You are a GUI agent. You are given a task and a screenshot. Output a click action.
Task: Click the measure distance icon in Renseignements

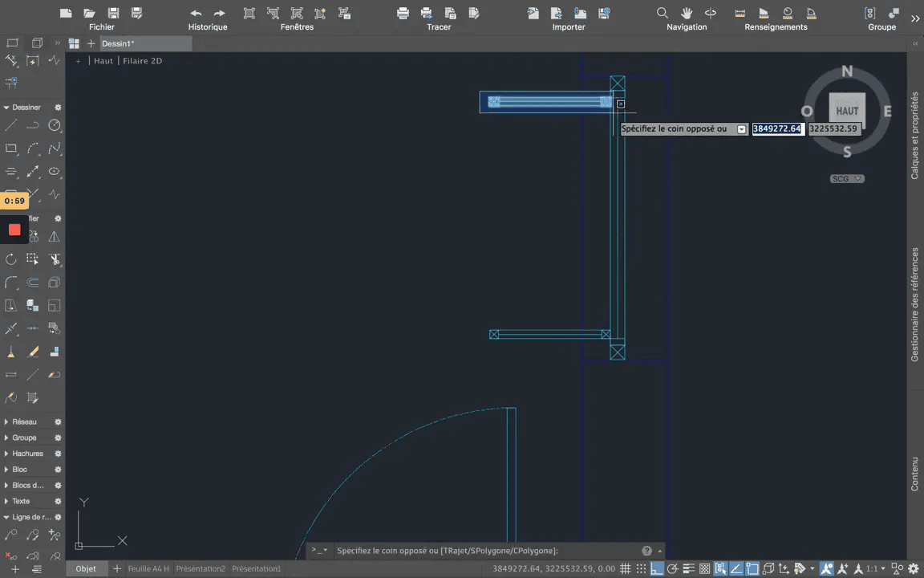(x=740, y=13)
